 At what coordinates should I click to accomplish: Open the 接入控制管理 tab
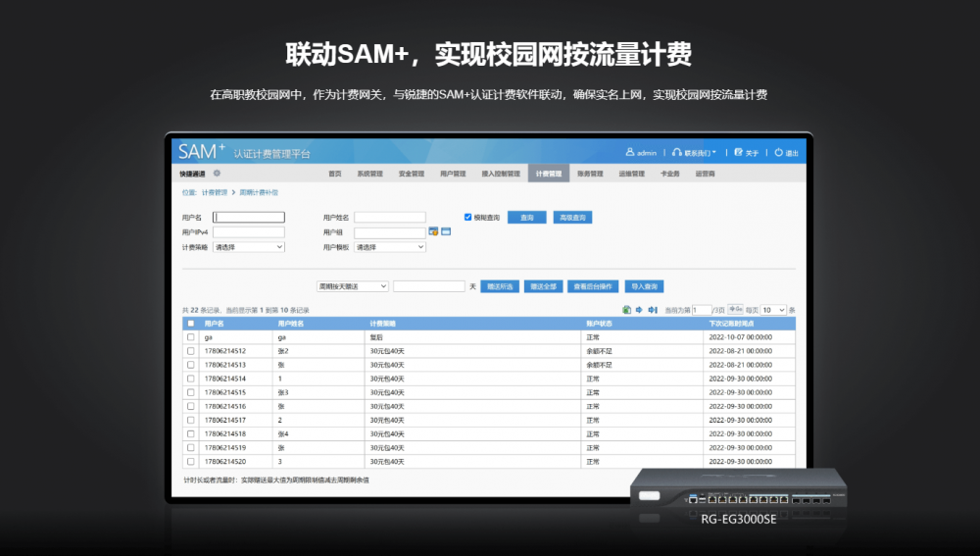(x=501, y=174)
